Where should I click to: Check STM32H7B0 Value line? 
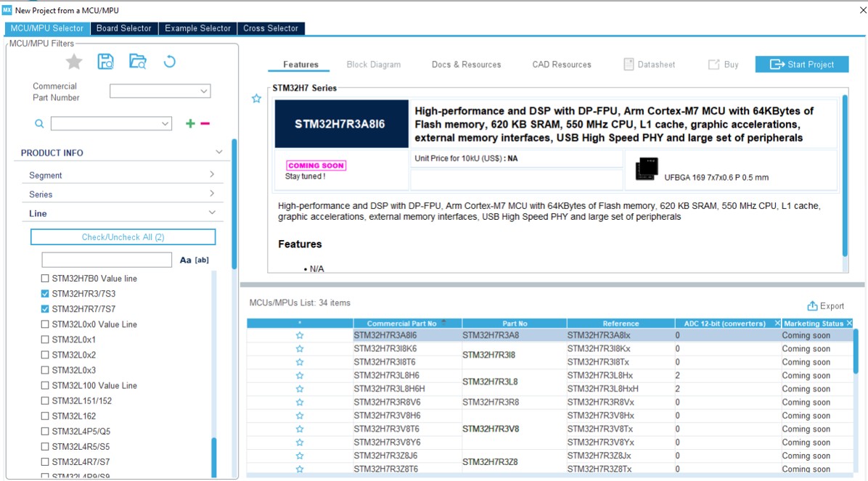coord(45,279)
